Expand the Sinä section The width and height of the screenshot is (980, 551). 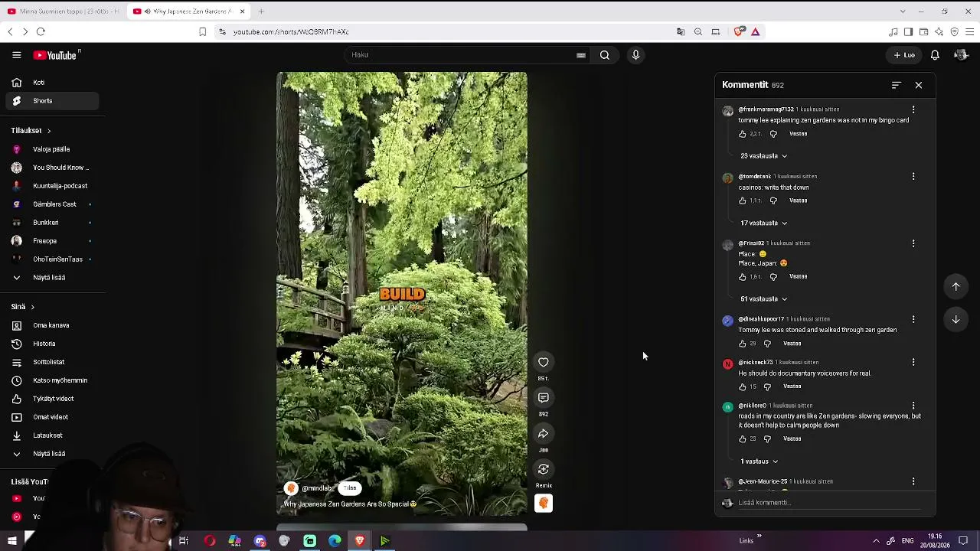tap(22, 307)
